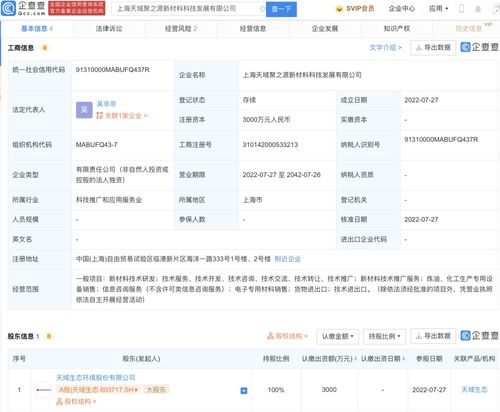Click the 查一下 search button
500x412 pixels.
[x=281, y=9]
